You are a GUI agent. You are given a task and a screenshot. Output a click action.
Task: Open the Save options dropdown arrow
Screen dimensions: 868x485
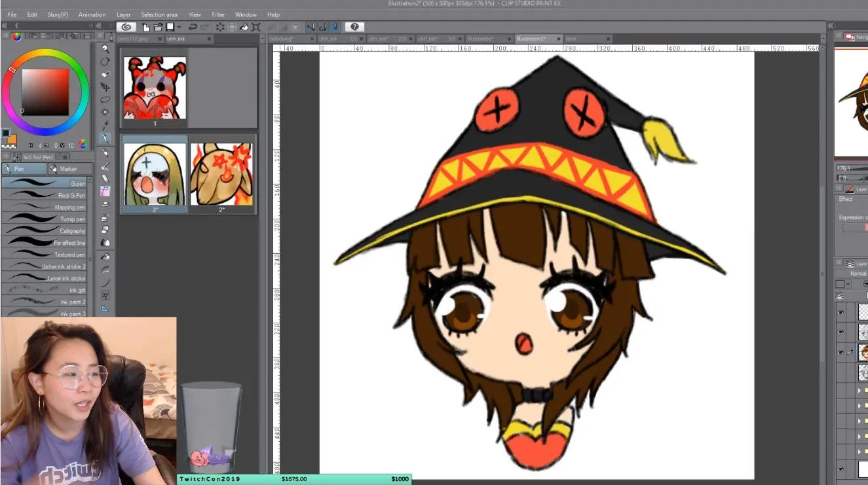[x=179, y=27]
